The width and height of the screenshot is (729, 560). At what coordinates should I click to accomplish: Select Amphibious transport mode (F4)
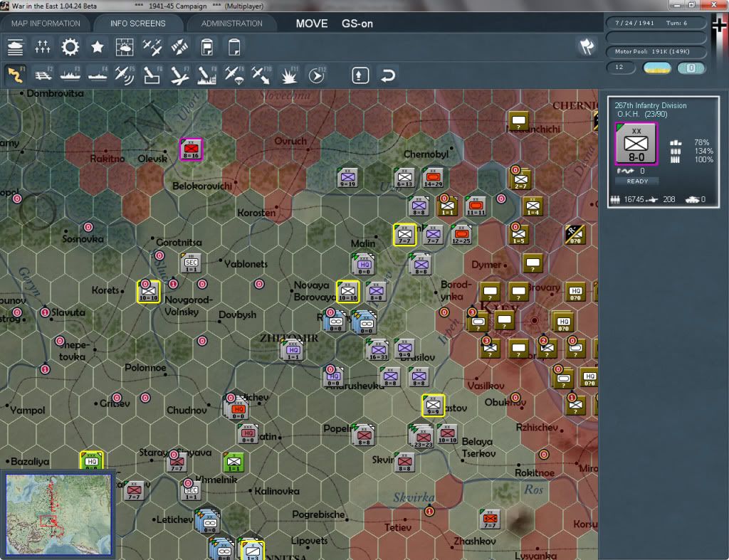(97, 75)
